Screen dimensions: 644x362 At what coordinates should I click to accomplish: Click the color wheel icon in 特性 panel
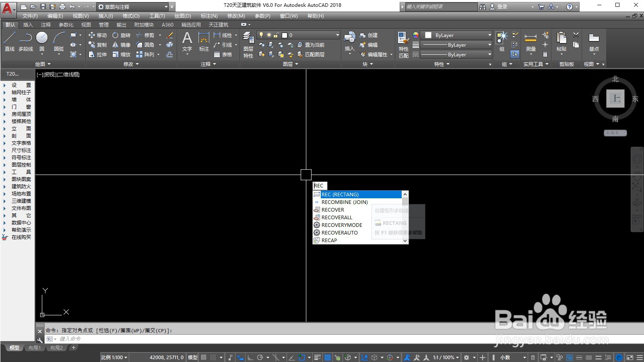pos(416,35)
